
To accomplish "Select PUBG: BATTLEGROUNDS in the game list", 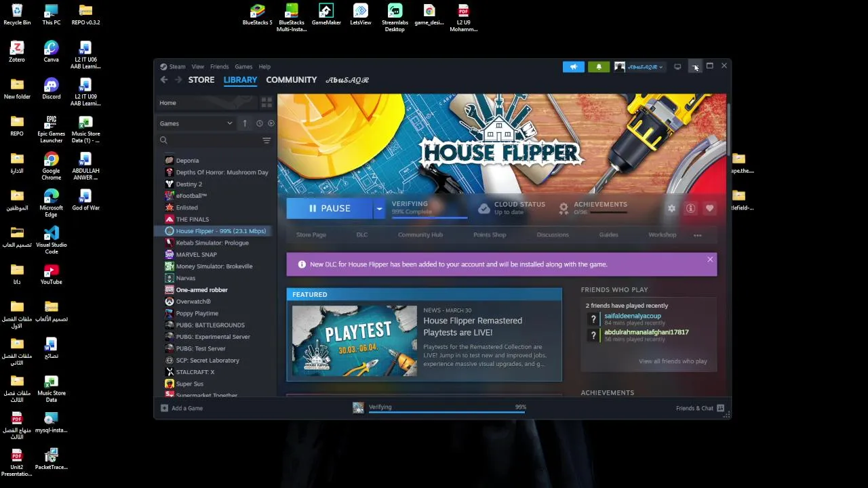I will 210,325.
